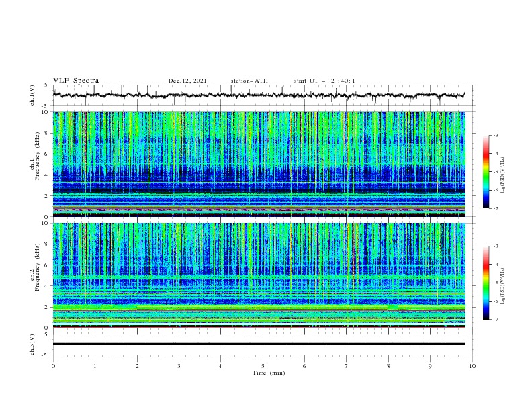Click time axis tick label "6"
Image resolution: width=532 pixels, height=411 pixels.
(304, 366)
